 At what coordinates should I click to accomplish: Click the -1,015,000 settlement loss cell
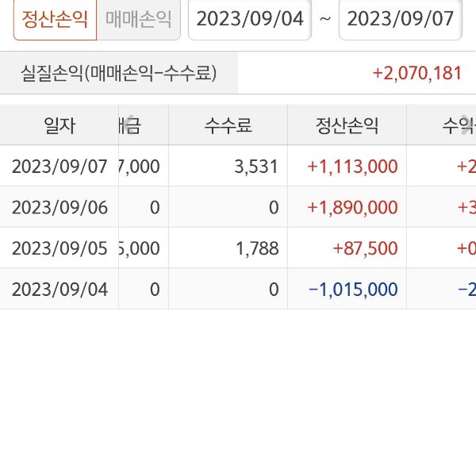click(x=352, y=290)
